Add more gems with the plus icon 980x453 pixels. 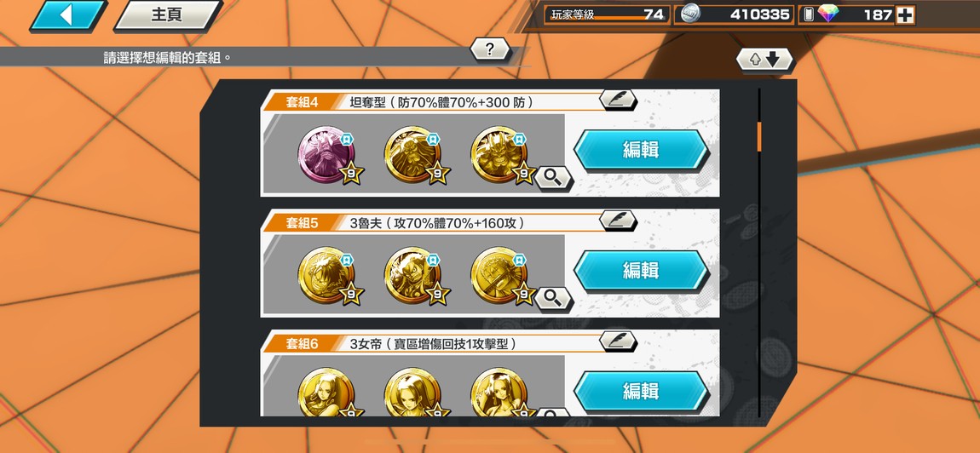point(905,15)
